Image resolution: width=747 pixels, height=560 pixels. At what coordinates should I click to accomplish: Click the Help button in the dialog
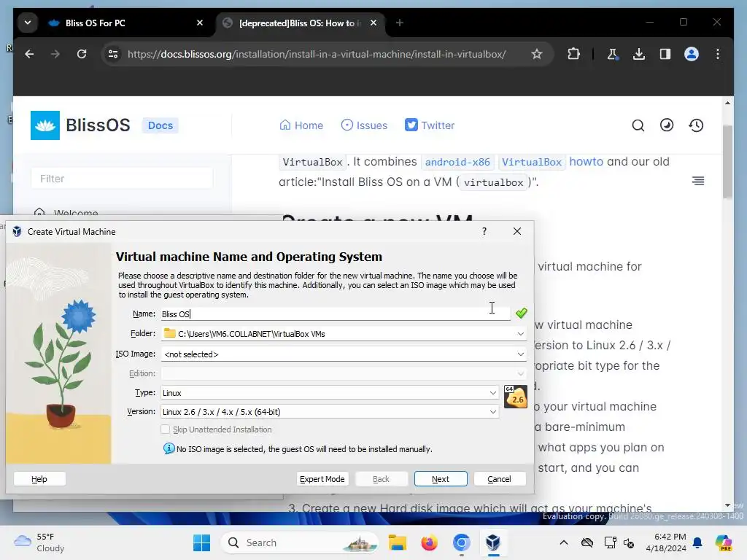click(39, 479)
